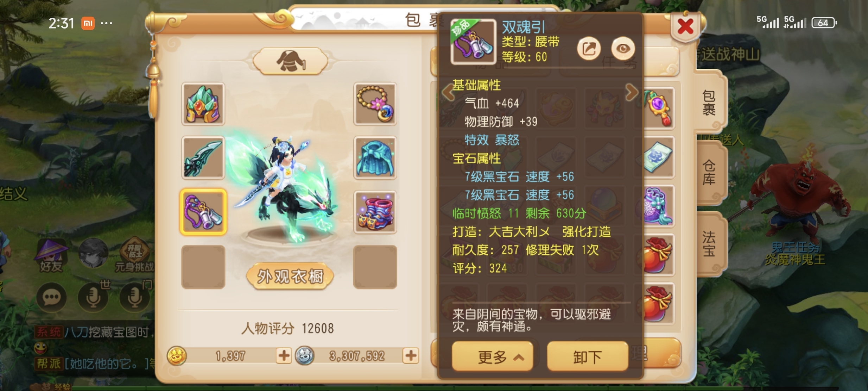Viewport: 868px width, 391px height.
Task: Switch to the 仓库 tab
Action: click(x=710, y=173)
